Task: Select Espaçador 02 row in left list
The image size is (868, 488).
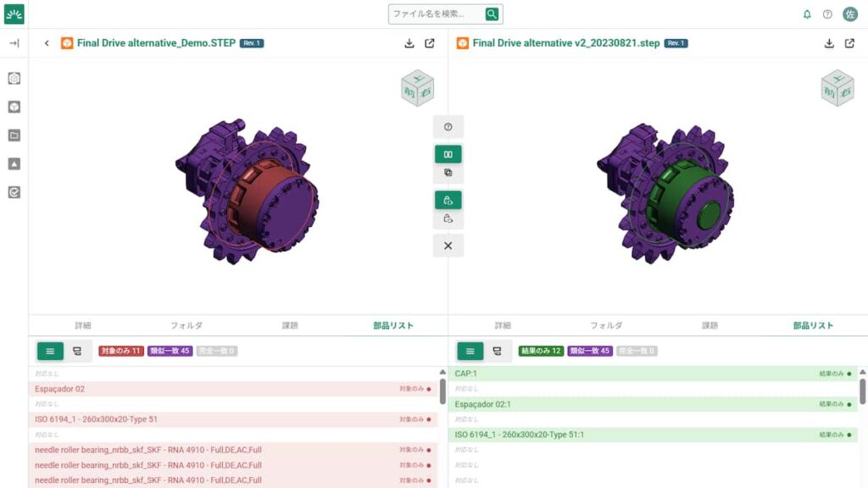Action: (x=232, y=389)
